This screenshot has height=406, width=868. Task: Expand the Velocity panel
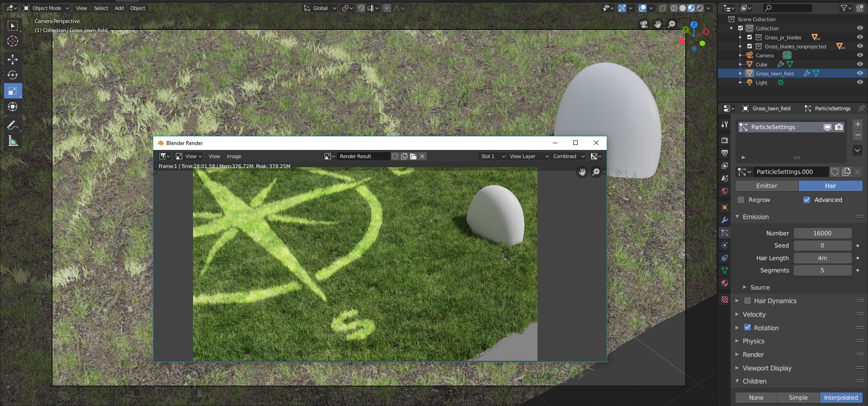coord(737,314)
